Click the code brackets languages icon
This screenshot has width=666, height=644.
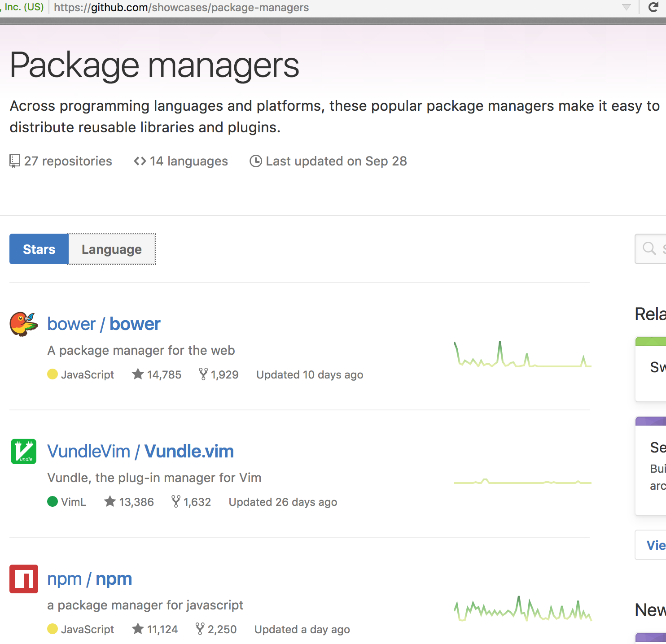click(140, 161)
